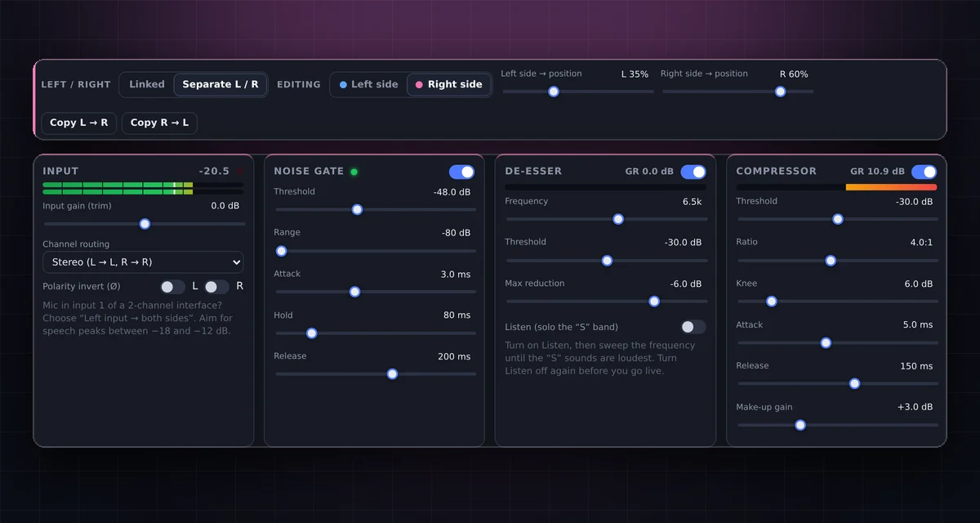Click the Compressor Ratio slider handle
Screen dimensions: 980x523
831,261
